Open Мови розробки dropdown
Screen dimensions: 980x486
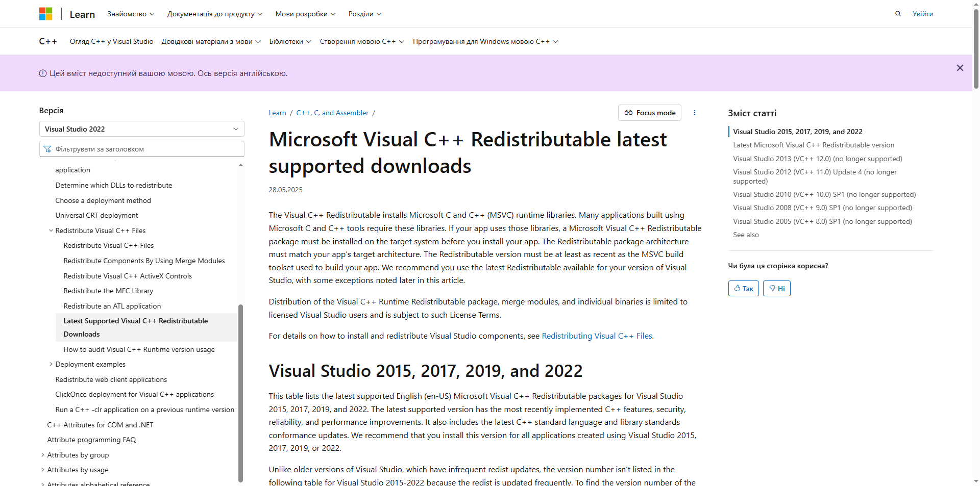click(x=305, y=14)
